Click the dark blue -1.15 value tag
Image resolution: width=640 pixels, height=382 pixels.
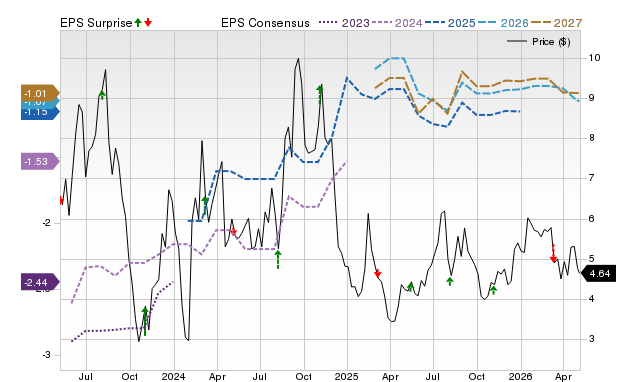coord(40,112)
